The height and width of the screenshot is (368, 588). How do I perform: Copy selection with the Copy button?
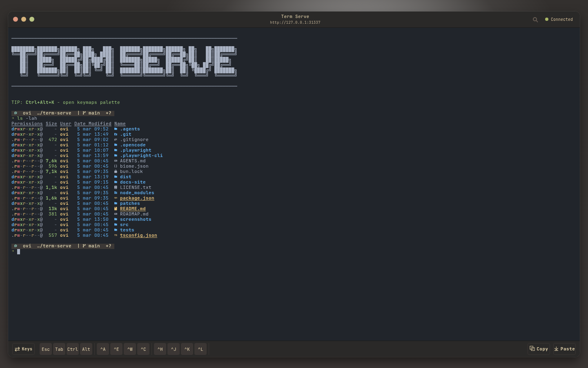click(539, 349)
